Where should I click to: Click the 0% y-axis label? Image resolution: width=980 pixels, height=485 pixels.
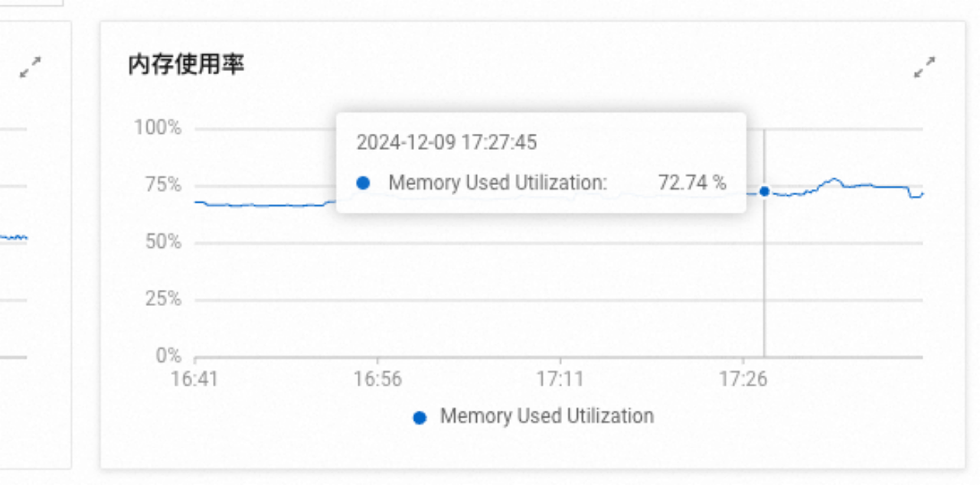coord(168,356)
